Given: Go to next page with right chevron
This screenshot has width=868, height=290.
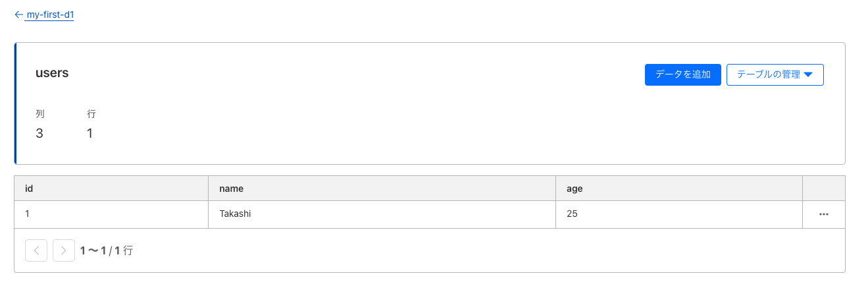Looking at the screenshot, I should pyautogui.click(x=64, y=250).
